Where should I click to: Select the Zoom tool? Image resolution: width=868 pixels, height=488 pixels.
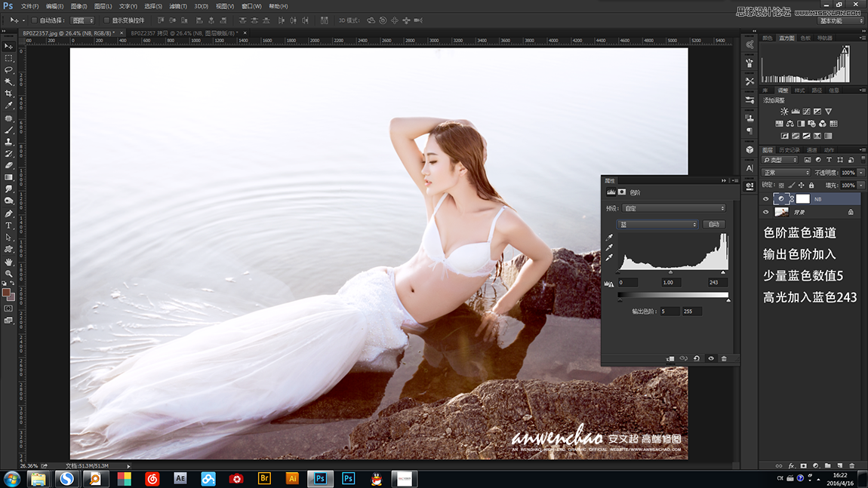point(8,273)
